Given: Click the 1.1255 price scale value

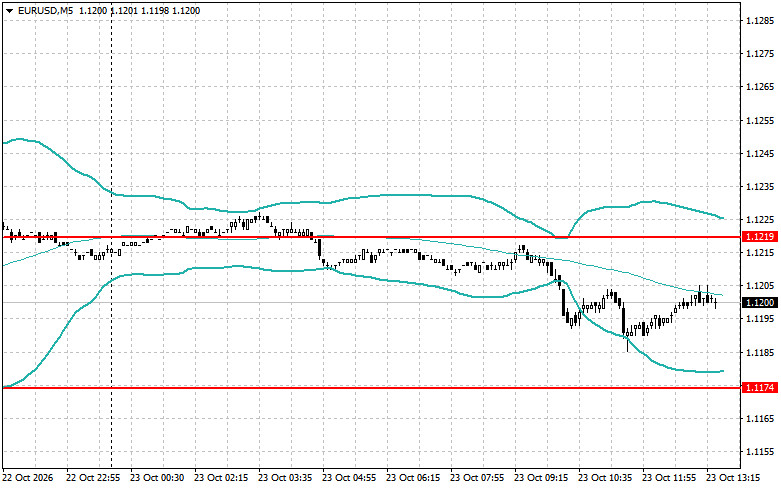Looking at the screenshot, I should tap(760, 121).
